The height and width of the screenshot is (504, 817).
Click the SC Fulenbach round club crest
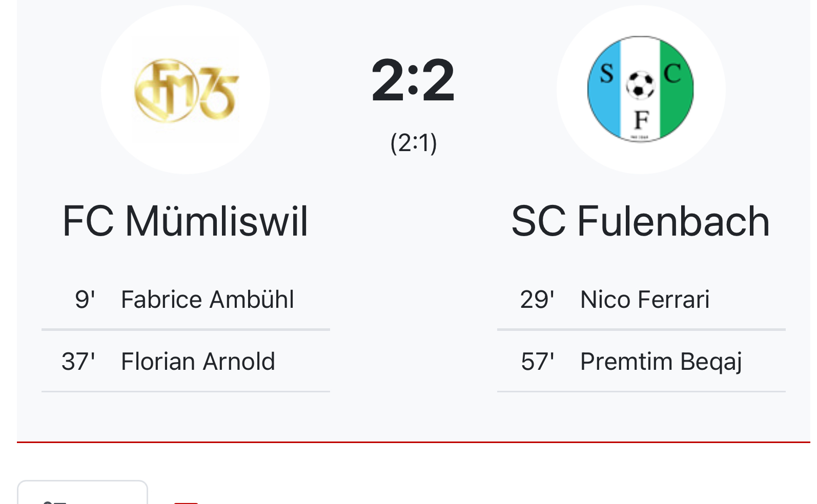[641, 89]
